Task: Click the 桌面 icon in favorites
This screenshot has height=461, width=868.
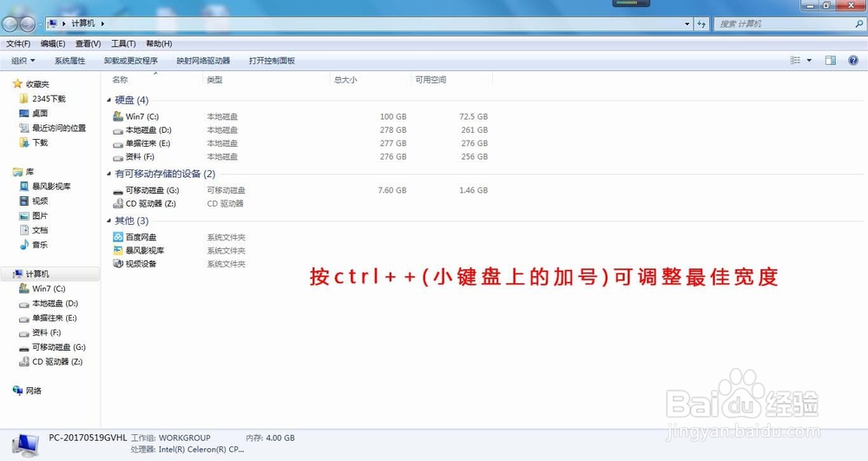Action: (x=23, y=113)
